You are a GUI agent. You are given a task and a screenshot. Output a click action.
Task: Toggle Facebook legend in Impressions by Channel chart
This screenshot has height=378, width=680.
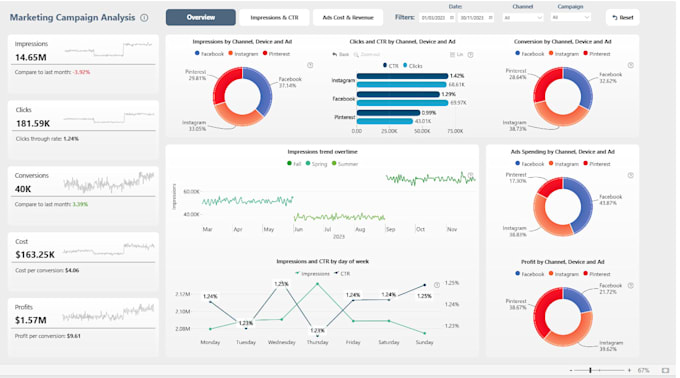pos(209,54)
